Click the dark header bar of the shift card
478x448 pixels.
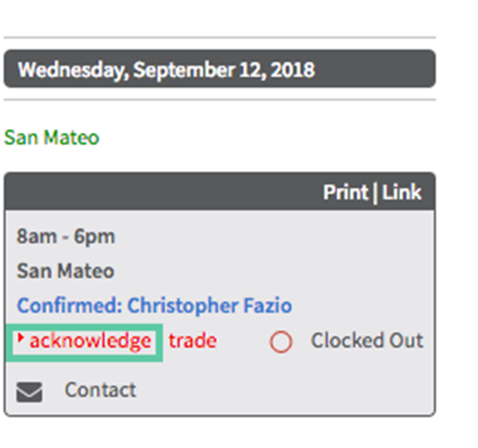coord(220,191)
